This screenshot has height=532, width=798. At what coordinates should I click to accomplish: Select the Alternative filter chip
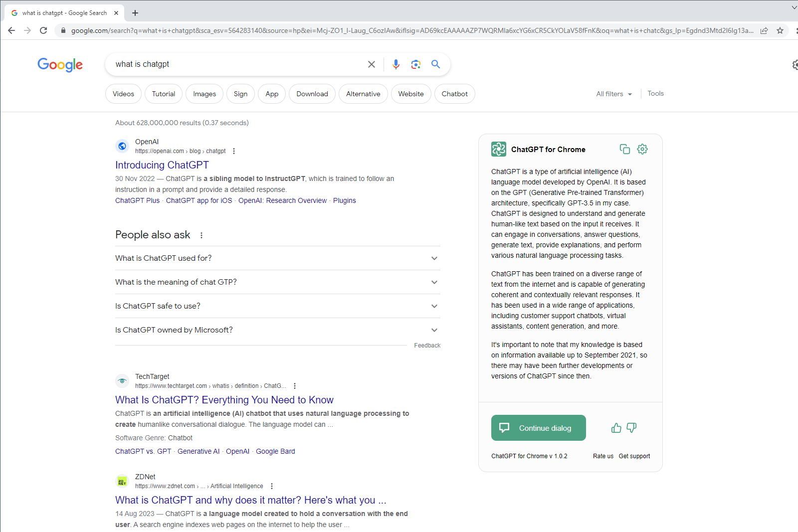click(x=363, y=94)
